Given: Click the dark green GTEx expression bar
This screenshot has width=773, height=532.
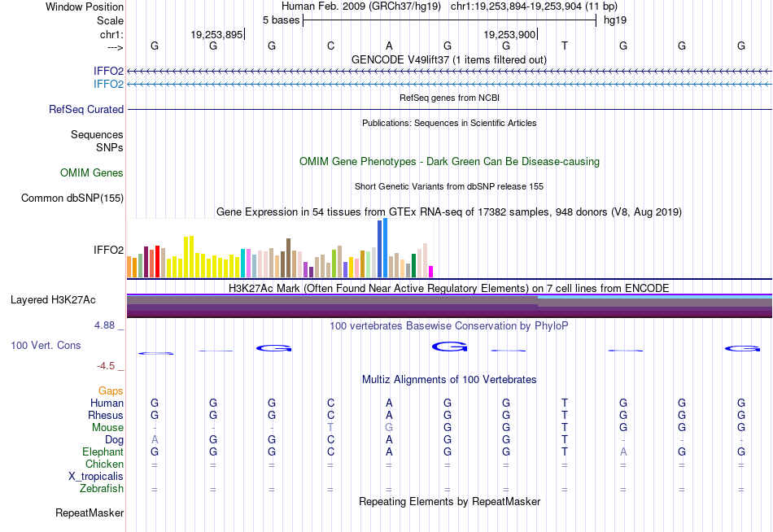Looking at the screenshot, I should [x=413, y=265].
